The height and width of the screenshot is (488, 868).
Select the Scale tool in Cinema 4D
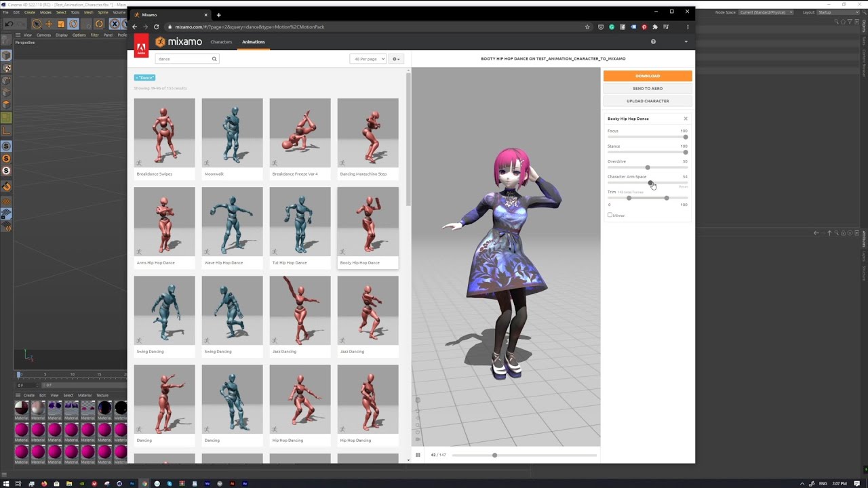click(x=61, y=24)
